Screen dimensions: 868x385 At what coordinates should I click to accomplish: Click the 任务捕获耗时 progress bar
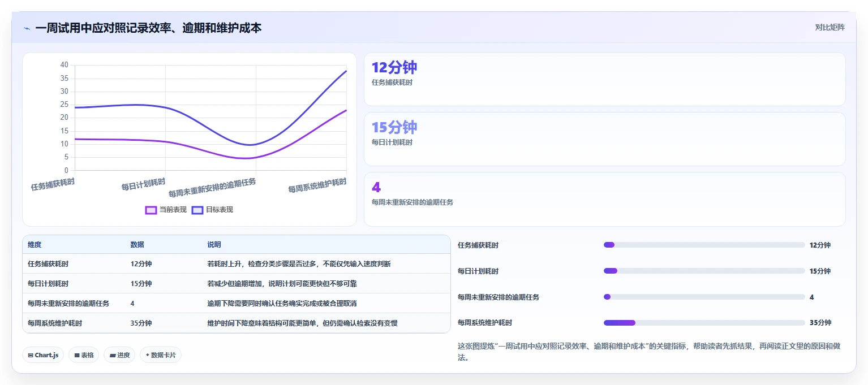704,245
